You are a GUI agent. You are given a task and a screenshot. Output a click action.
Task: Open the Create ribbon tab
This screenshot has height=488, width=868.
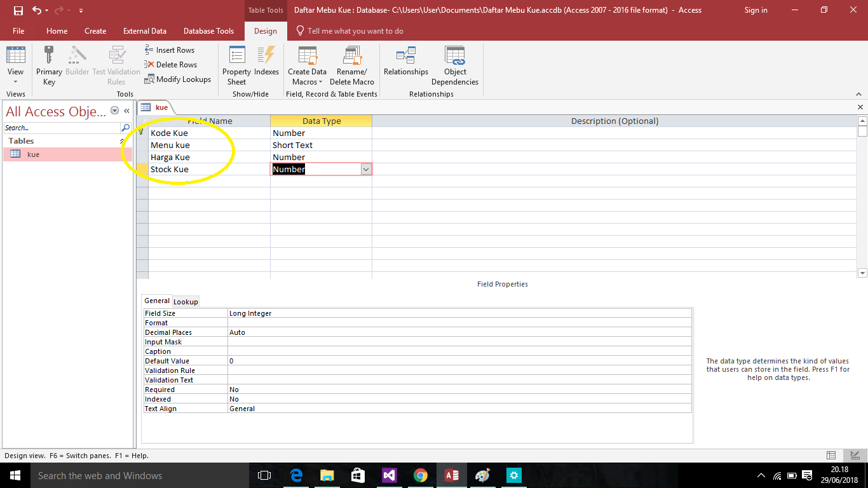(x=95, y=30)
